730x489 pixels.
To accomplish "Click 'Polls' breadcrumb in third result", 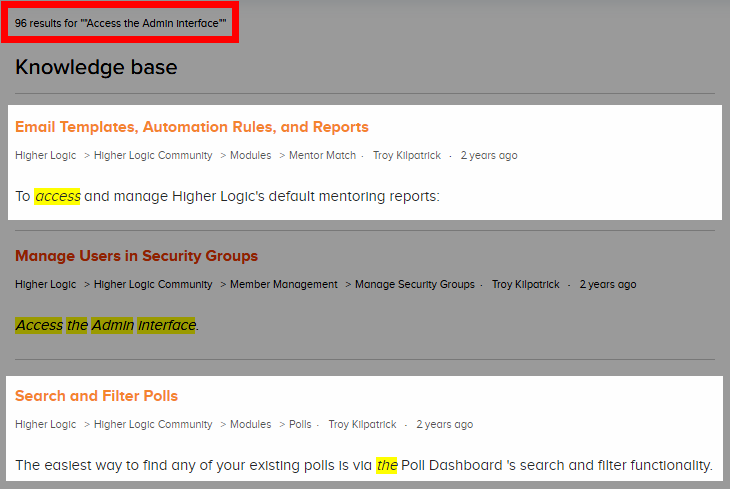I will click(300, 424).
